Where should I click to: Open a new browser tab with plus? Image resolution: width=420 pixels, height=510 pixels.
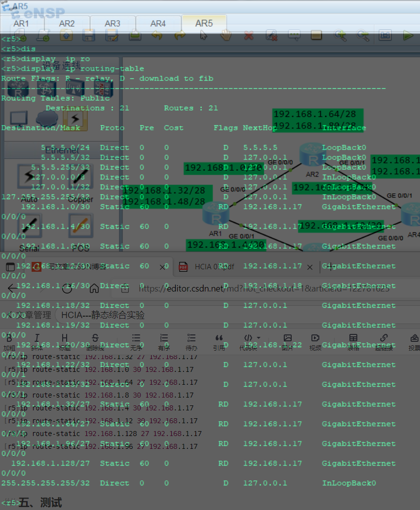tap(330, 267)
